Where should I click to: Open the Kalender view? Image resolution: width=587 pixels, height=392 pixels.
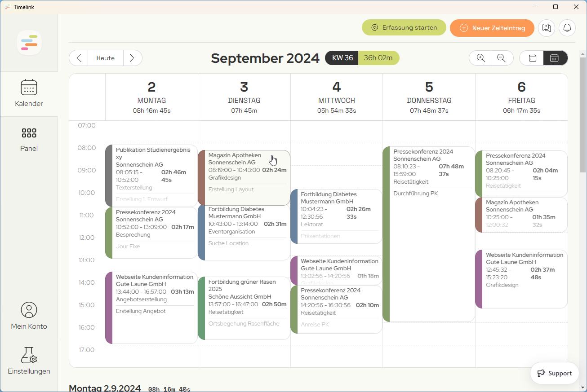click(x=29, y=94)
